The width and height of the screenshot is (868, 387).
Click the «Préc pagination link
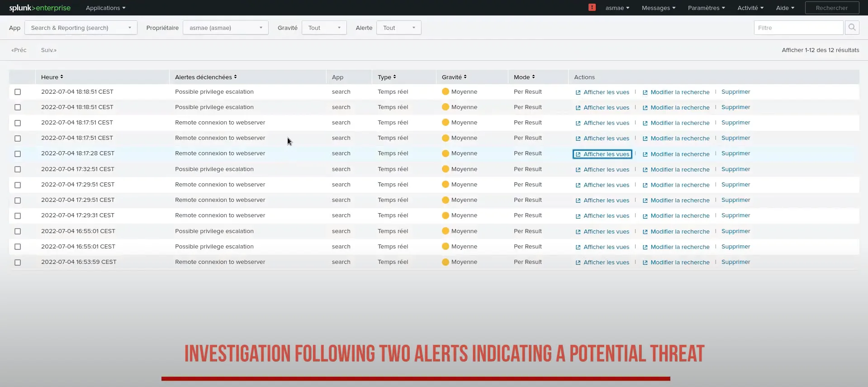tap(19, 50)
